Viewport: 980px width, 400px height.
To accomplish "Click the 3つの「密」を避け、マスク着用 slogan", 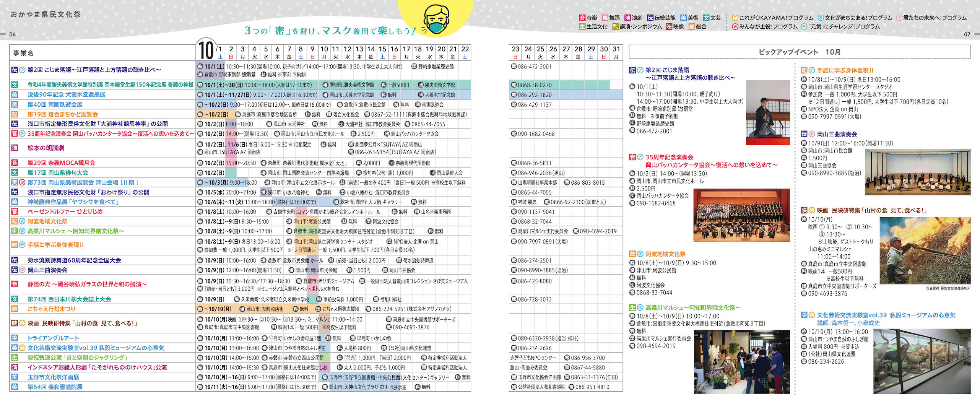I will [x=330, y=30].
